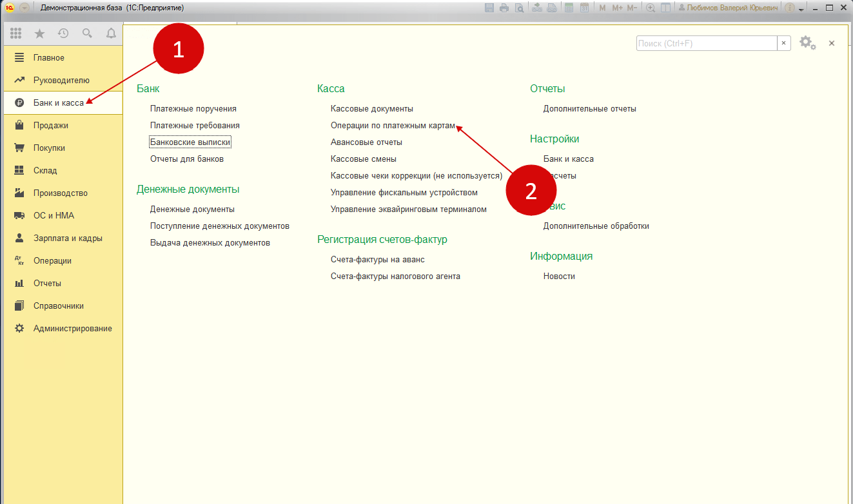Open Дополнительные отчеты

tap(590, 109)
